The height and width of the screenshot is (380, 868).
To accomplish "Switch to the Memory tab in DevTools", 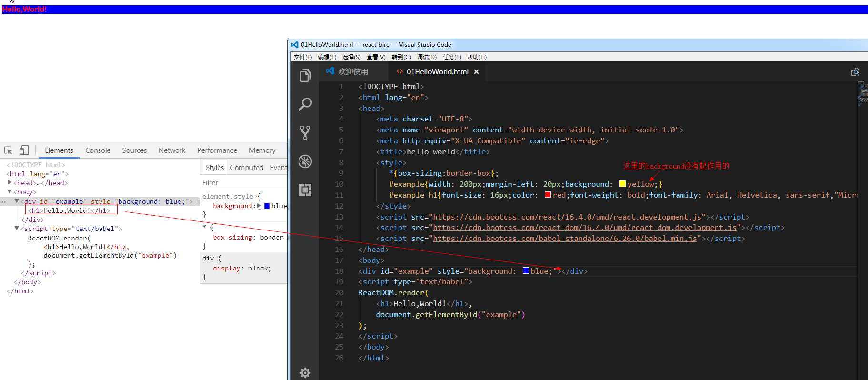I will 262,150.
